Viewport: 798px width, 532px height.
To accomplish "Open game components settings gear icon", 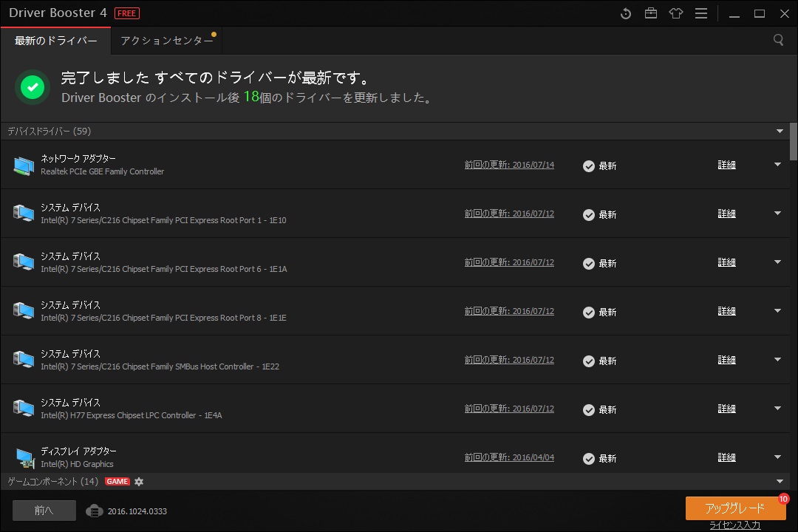I will (x=139, y=481).
